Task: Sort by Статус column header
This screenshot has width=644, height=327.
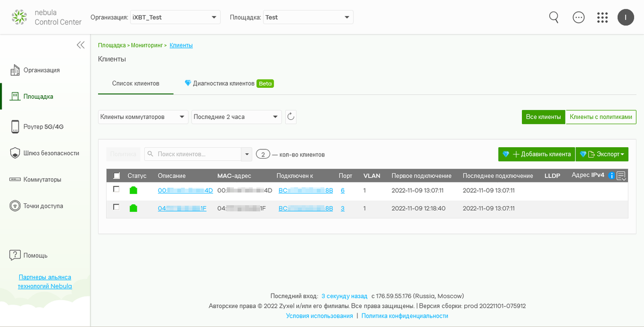Action: tap(137, 176)
